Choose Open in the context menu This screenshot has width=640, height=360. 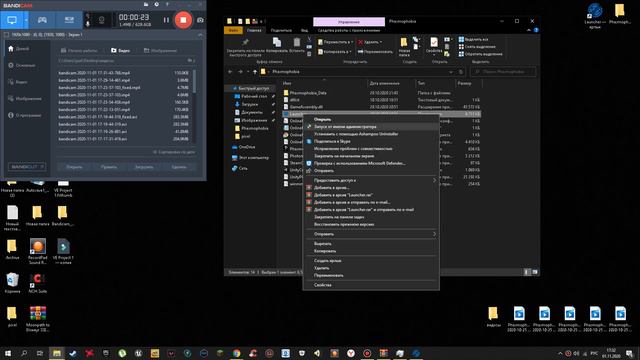point(371,120)
